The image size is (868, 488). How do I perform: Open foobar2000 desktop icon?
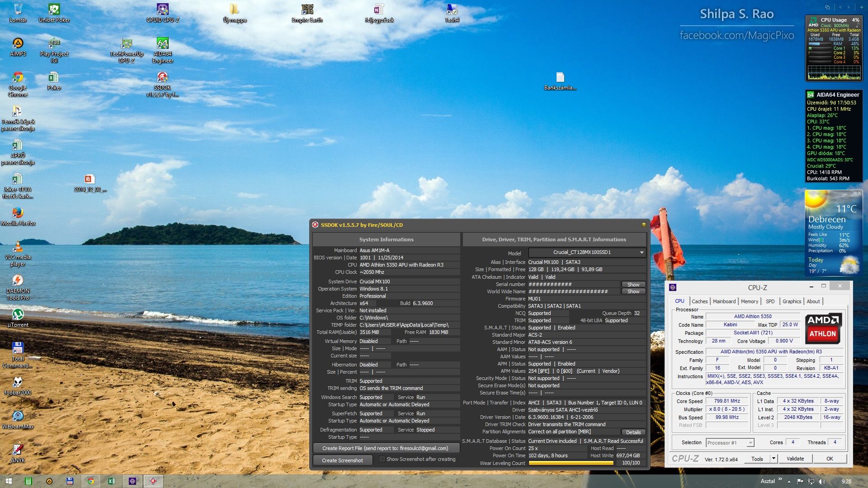click(18, 385)
